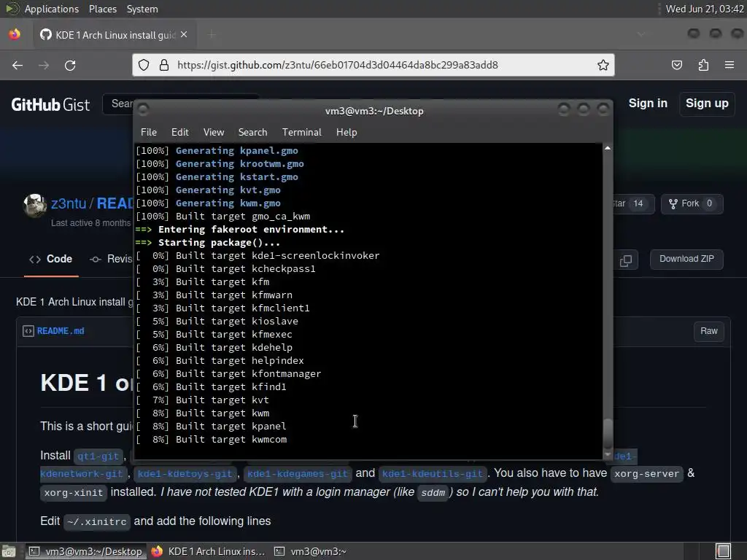Open the README.md file link
747x560 pixels.
coord(61,331)
